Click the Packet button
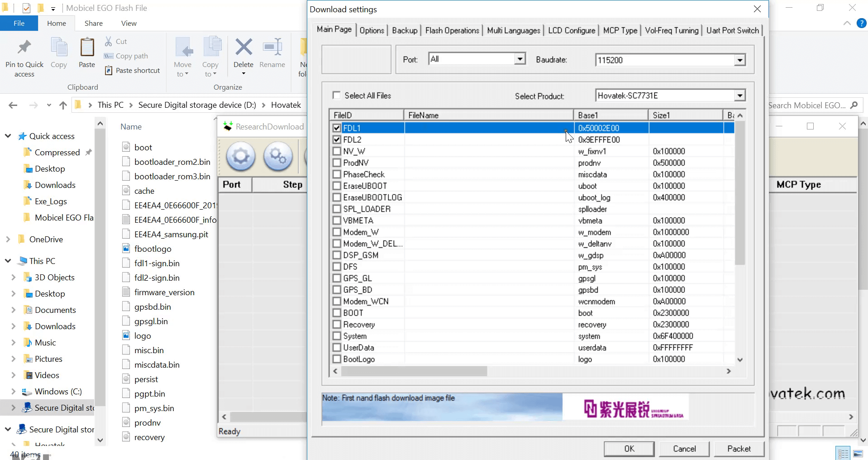 [x=739, y=449]
